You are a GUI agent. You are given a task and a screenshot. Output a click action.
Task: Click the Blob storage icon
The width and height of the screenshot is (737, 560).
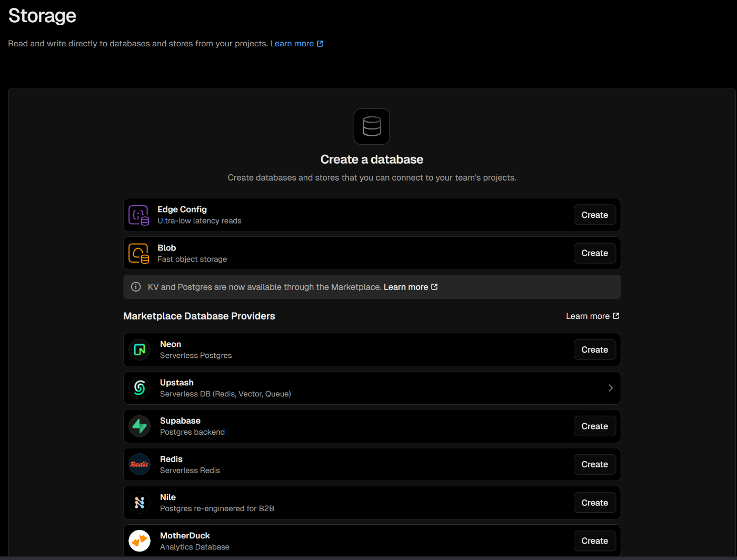tap(139, 253)
